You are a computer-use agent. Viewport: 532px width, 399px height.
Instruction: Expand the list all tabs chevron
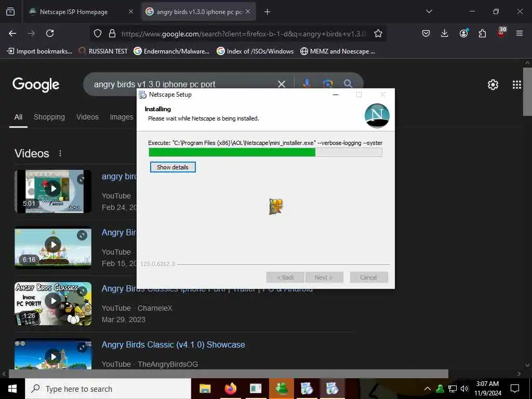(x=429, y=11)
